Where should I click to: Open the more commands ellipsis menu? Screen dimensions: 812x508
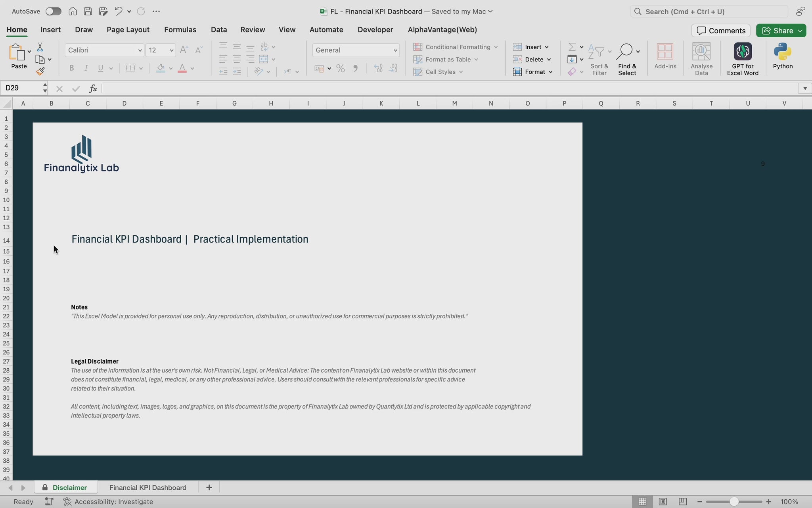pyautogui.click(x=156, y=11)
